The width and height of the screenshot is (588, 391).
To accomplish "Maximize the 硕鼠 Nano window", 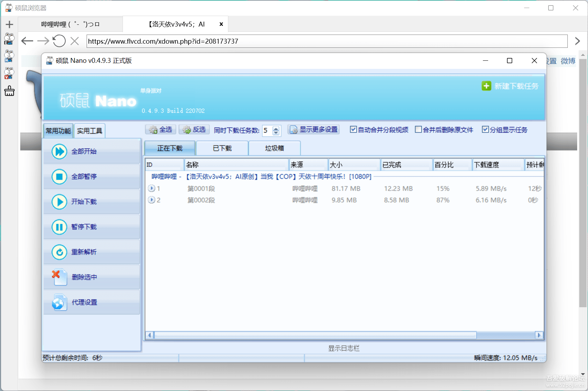I will pyautogui.click(x=509, y=61).
